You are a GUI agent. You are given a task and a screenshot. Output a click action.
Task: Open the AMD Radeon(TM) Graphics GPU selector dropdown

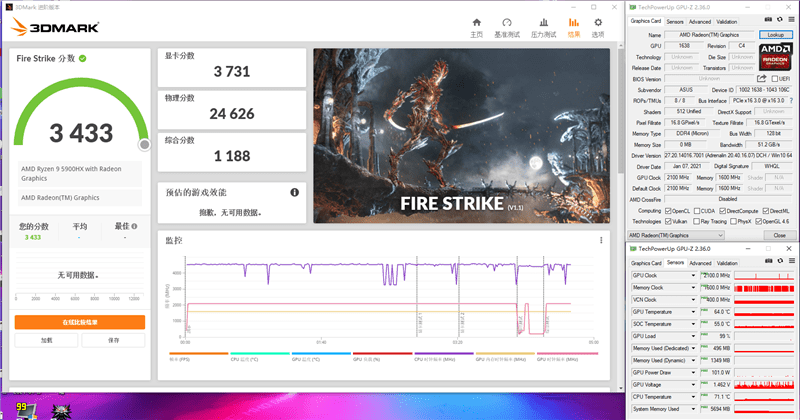tap(676, 235)
